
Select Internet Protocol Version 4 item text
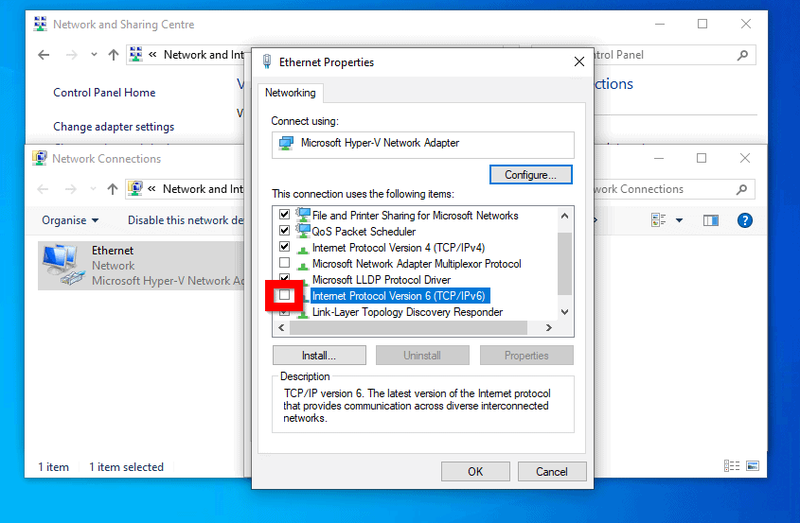coord(398,247)
